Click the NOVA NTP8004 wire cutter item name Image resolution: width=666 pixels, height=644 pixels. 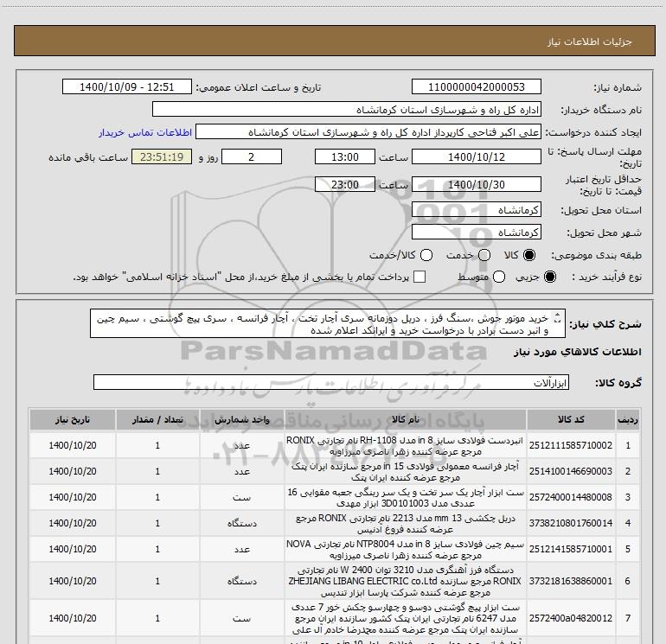tap(405, 549)
